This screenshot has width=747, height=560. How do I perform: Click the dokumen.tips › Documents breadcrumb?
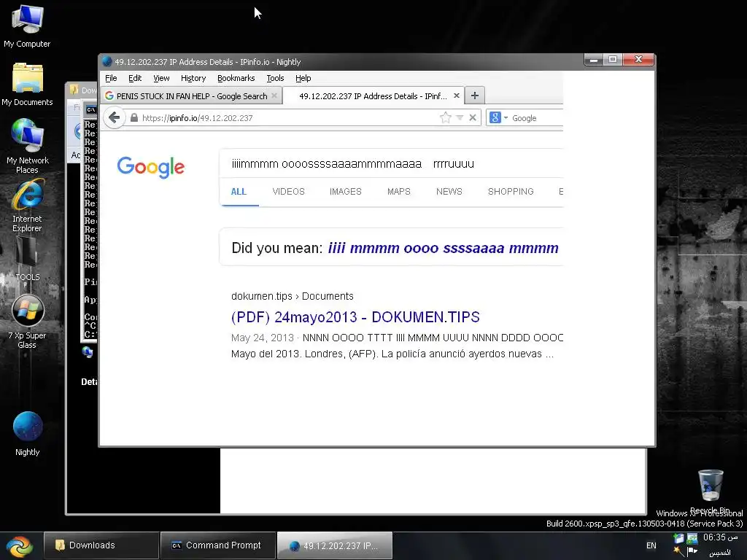[292, 296]
